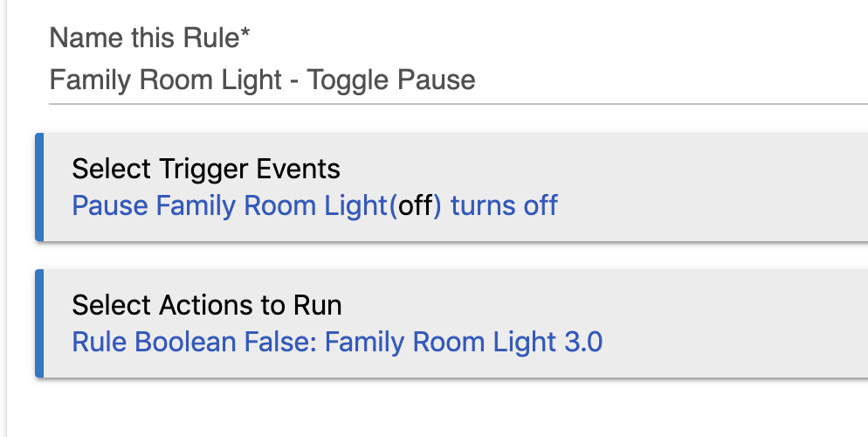Expand the 'Select Trigger Events' section heading
Screen dimensions: 868x437
point(206,169)
